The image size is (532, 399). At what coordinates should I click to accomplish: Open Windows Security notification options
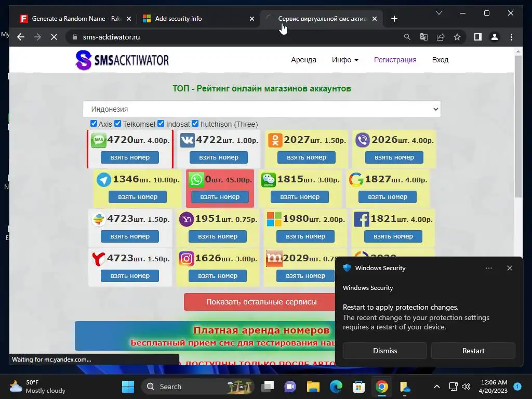click(x=488, y=268)
